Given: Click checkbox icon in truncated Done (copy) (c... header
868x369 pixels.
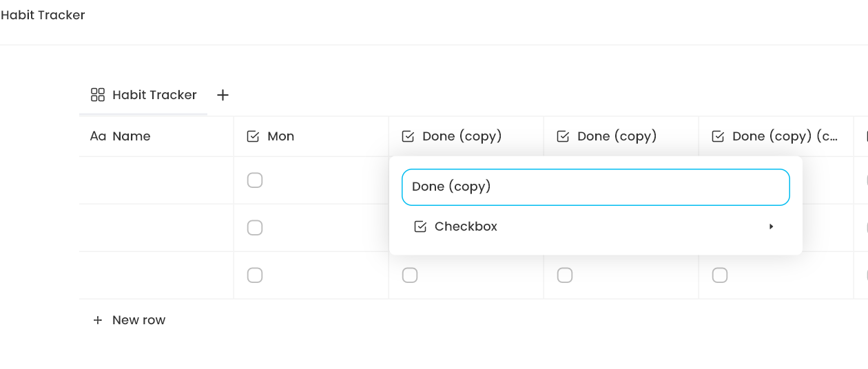Looking at the screenshot, I should pos(718,136).
